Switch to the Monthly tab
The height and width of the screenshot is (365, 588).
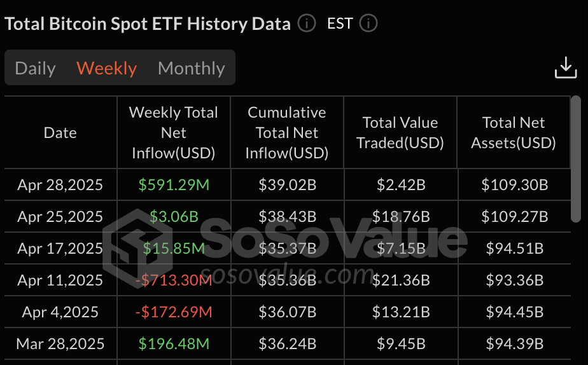192,68
